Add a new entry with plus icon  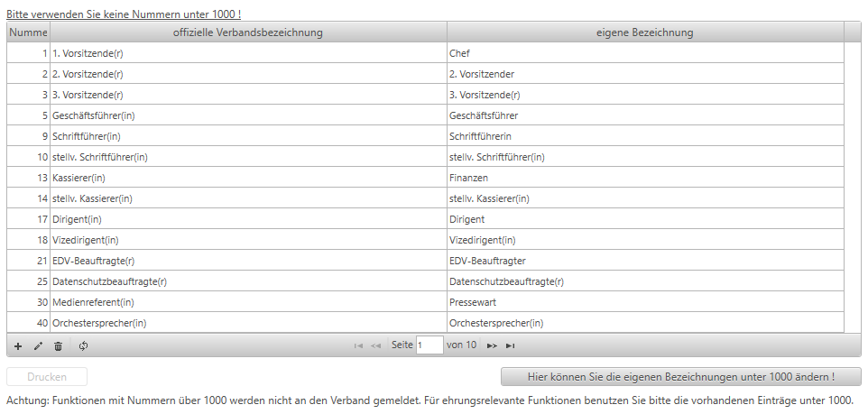[x=18, y=346]
